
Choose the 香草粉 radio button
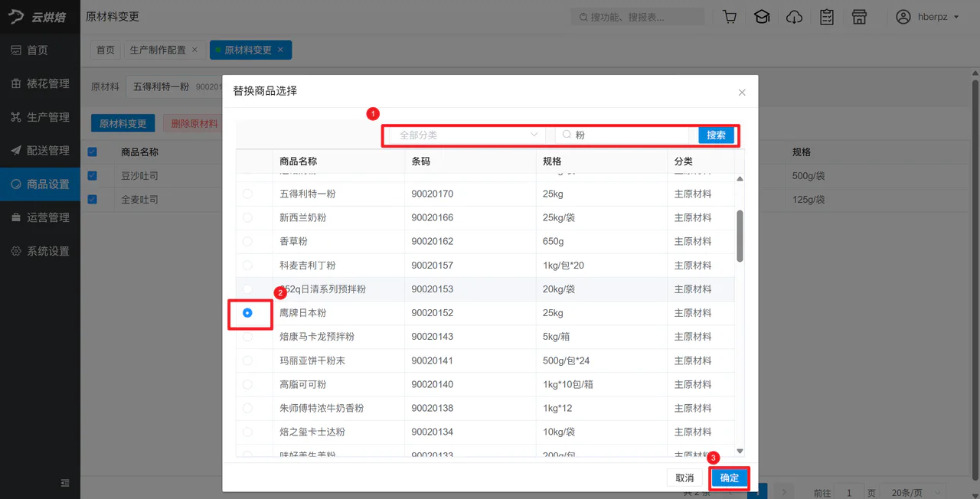[x=247, y=242]
